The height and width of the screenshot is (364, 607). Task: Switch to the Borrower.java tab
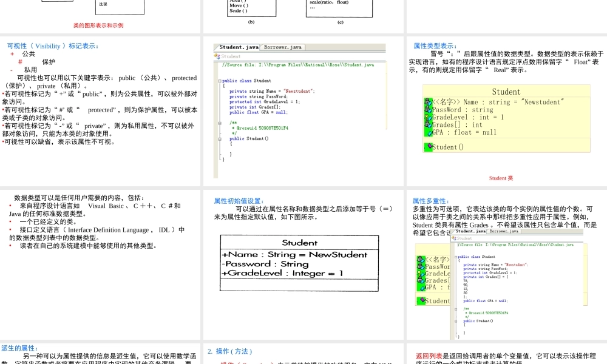pyautogui.click(x=282, y=47)
